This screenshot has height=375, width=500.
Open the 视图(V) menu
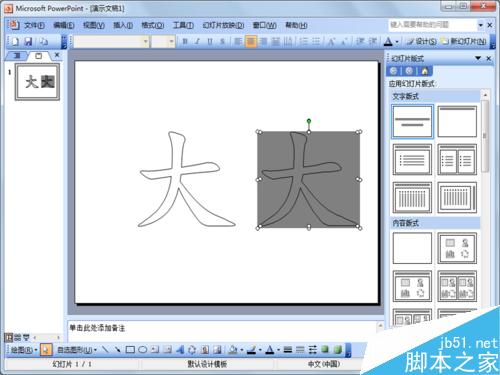pos(94,25)
